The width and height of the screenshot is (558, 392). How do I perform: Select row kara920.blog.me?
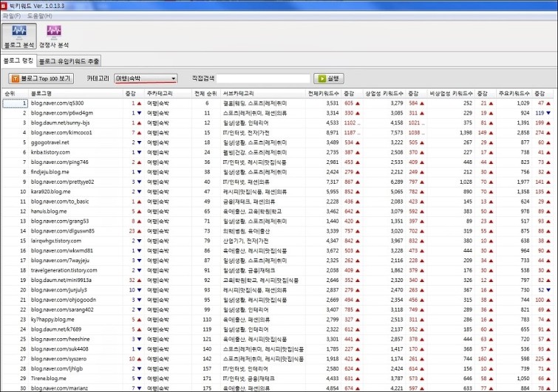(x=278, y=191)
